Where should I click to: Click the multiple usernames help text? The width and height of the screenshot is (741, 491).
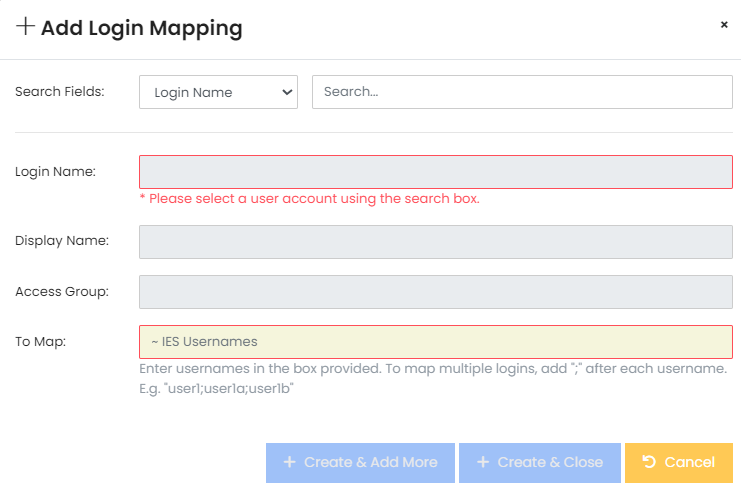coord(432,378)
